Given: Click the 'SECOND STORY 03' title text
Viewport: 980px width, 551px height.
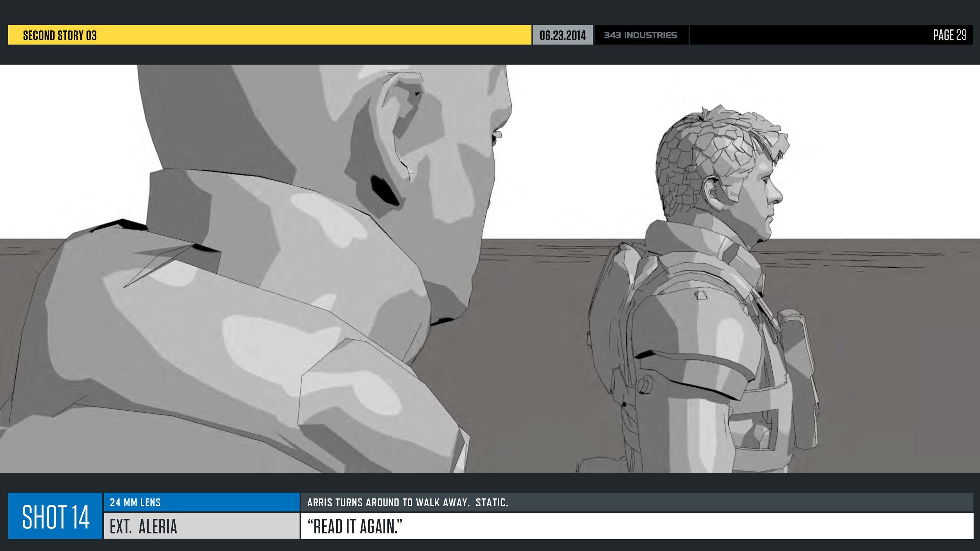Looking at the screenshot, I should pos(60,35).
